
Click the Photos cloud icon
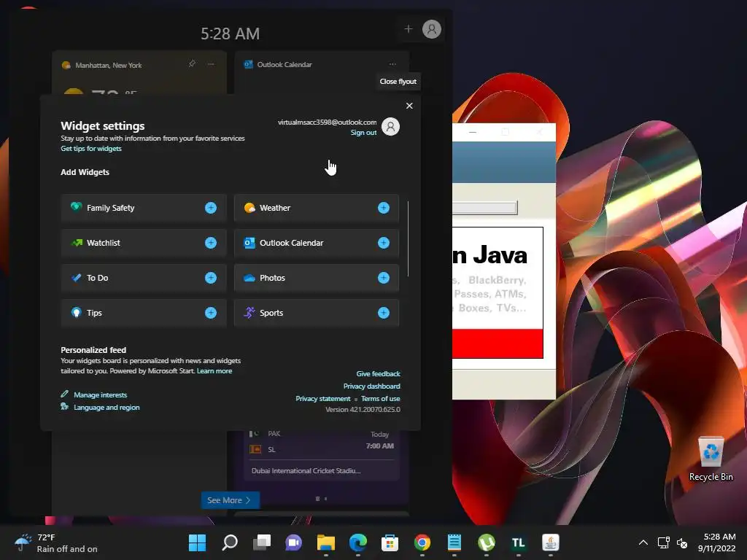coord(249,278)
